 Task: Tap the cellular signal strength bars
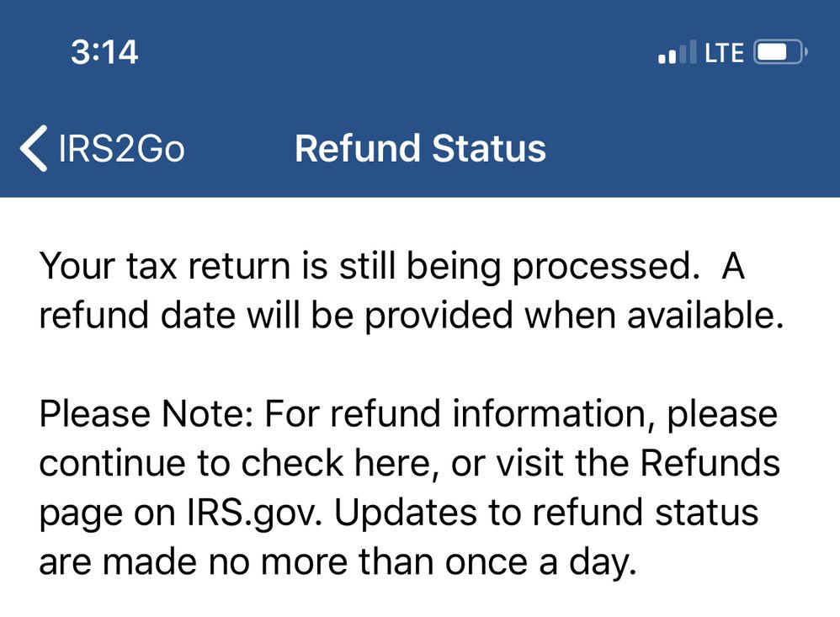pyautogui.click(x=678, y=53)
